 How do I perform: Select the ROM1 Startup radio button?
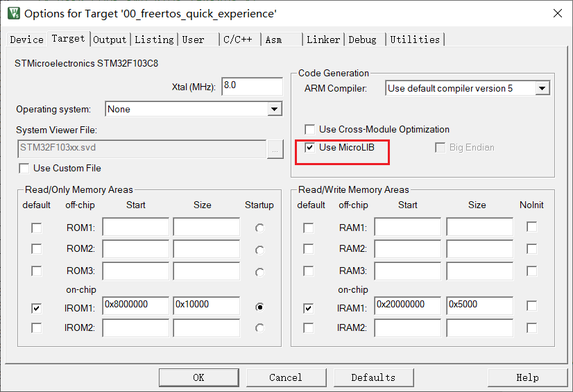coord(260,228)
